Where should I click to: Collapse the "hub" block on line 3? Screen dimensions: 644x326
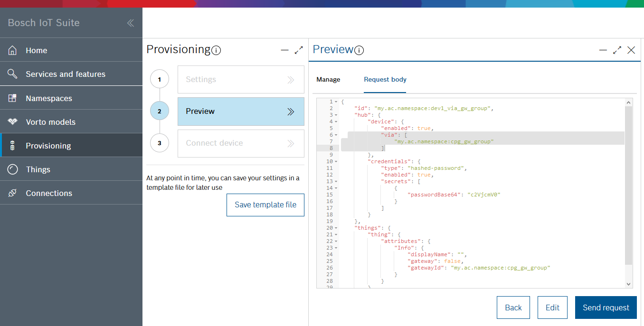point(336,115)
